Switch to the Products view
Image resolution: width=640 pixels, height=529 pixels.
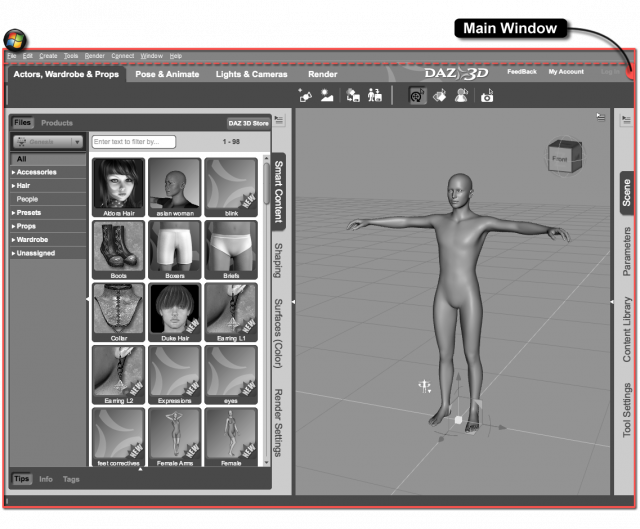click(57, 123)
